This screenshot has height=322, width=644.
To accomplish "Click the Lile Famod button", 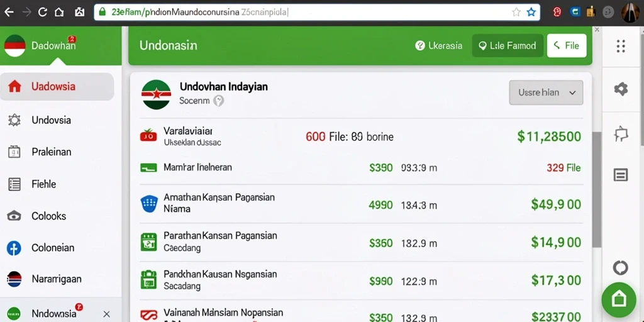I will 508,45.
